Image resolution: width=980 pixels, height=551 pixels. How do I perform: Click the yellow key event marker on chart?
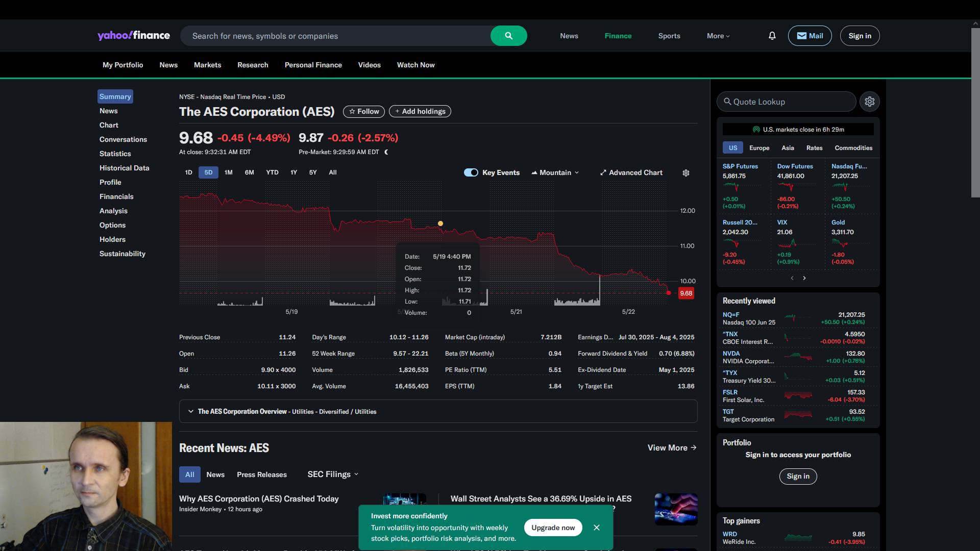pos(440,223)
